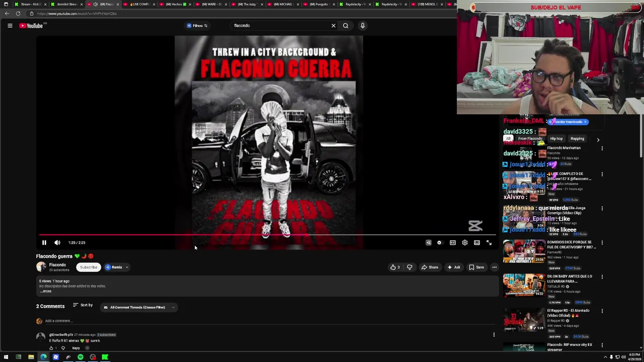
Task: Open @EnocSwift-p7z commenter profile
Action: tap(61, 335)
